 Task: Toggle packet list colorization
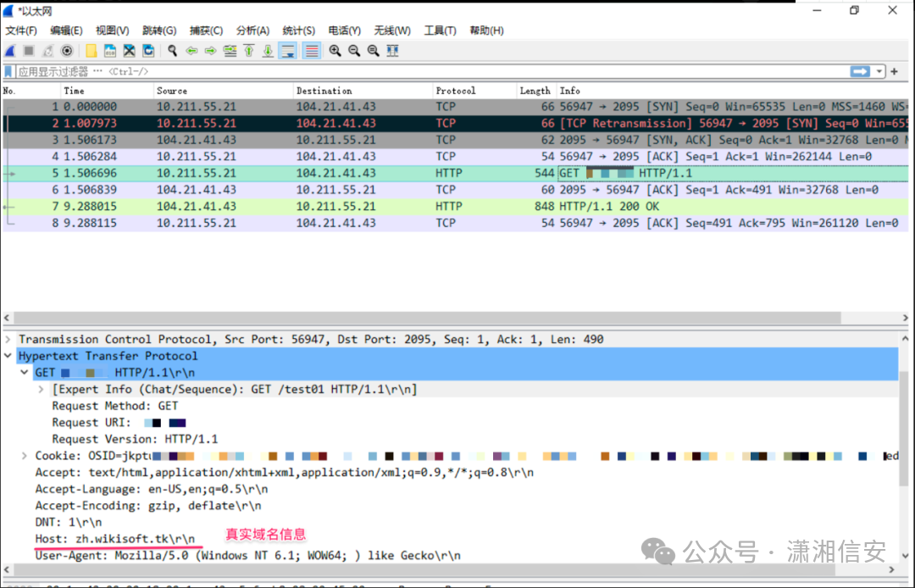click(x=309, y=50)
